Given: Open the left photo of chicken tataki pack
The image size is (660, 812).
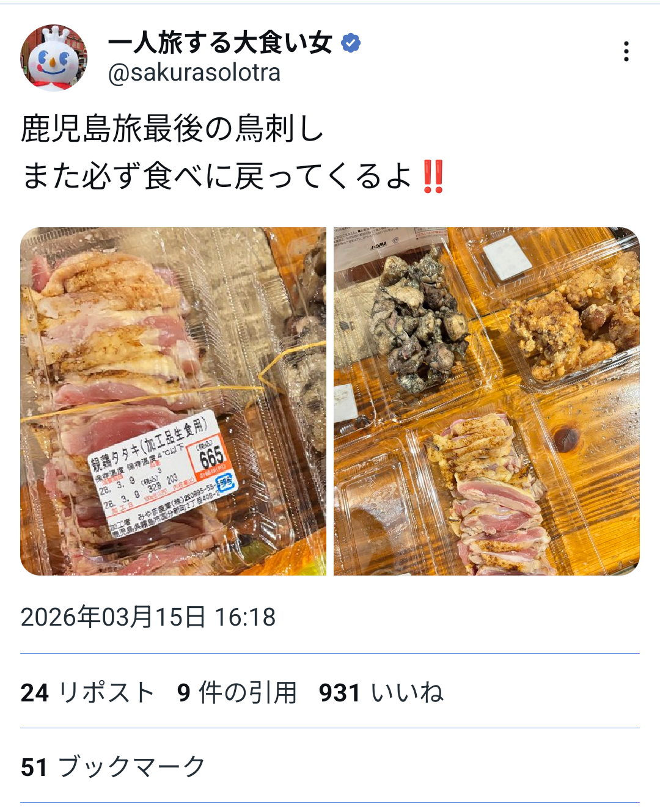Looking at the screenshot, I should point(173,401).
